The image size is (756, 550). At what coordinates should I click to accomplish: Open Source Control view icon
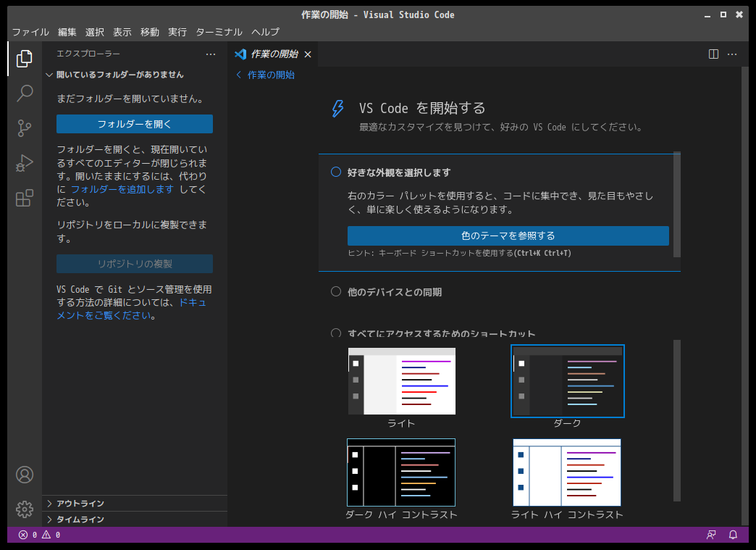[24, 128]
